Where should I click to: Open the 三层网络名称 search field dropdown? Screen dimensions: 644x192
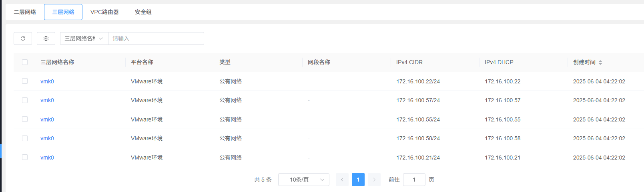[84, 38]
